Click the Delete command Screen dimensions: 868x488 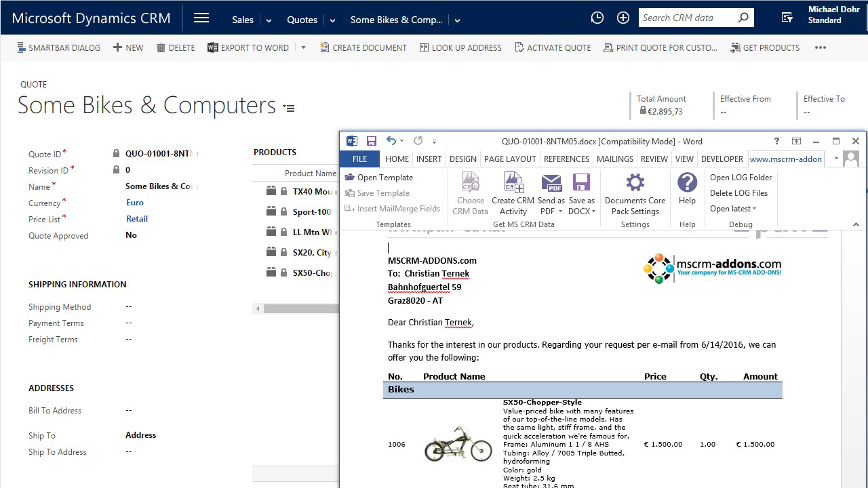pyautogui.click(x=176, y=47)
